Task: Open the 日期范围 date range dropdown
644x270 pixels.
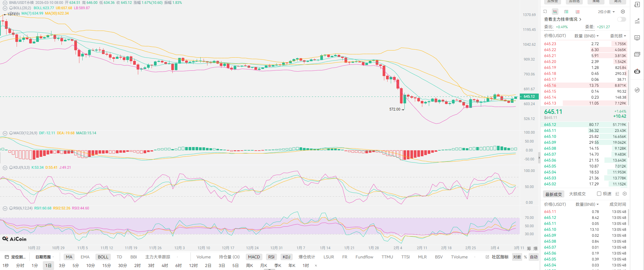Action: (45, 257)
